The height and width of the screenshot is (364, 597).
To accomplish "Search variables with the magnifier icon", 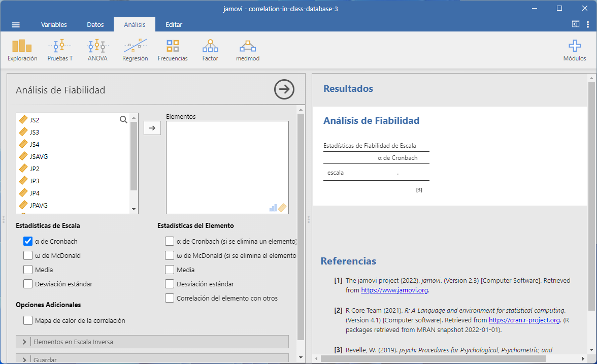I will (123, 120).
